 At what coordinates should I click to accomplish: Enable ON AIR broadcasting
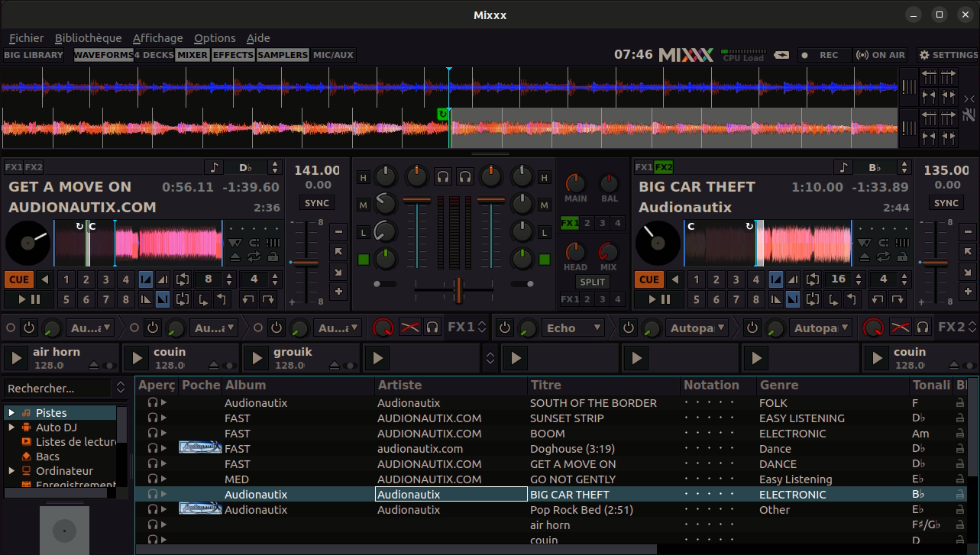tap(881, 55)
